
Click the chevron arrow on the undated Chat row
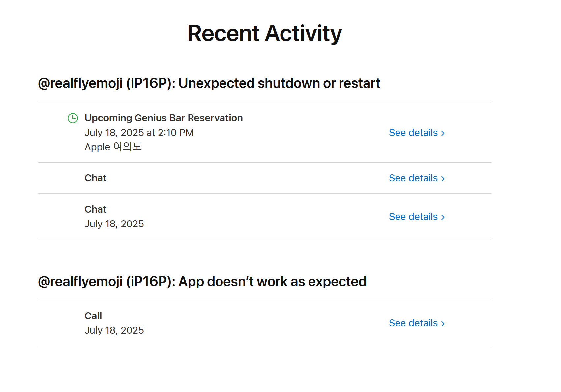pos(443,179)
